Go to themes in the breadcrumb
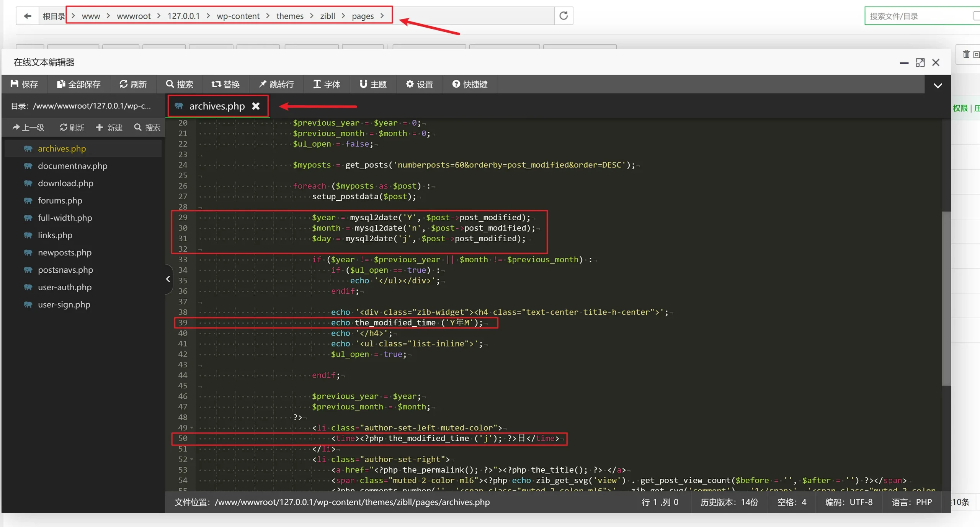Viewport: 980px width, 527px height. 290,16
